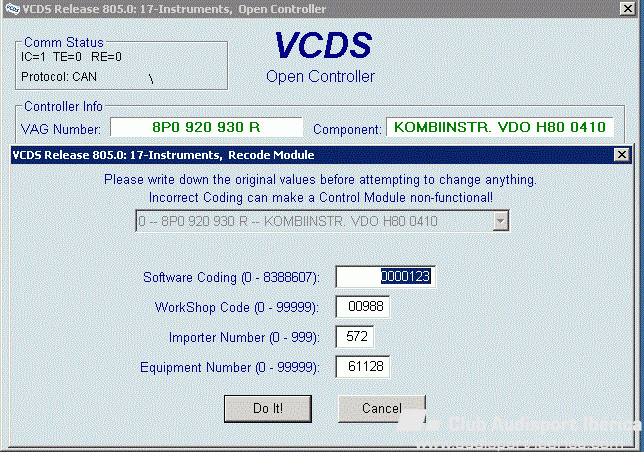
Task: Click the Importer Number (0 - 999) label
Action: tap(244, 337)
